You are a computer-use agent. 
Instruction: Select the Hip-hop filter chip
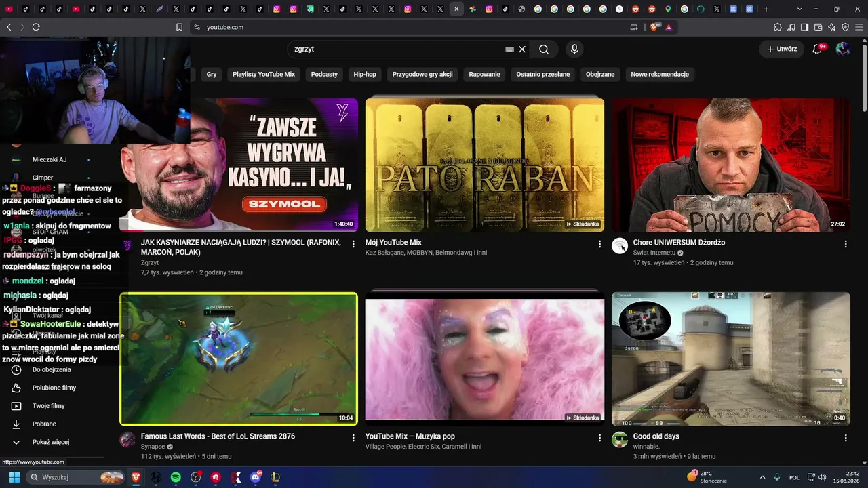(x=365, y=74)
